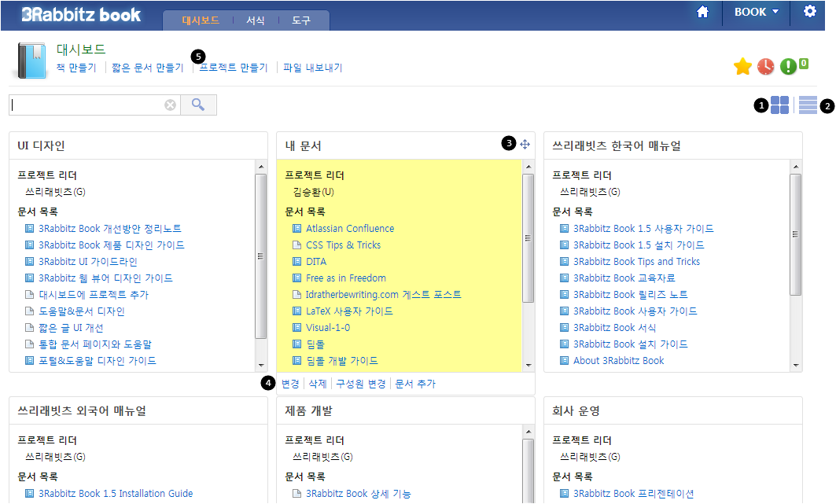Select the 서식 tab
The height and width of the screenshot is (504, 836).
pyautogui.click(x=256, y=20)
